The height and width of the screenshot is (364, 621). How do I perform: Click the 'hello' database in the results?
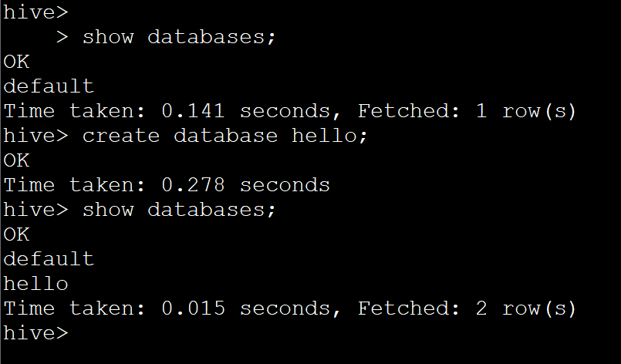pos(35,283)
